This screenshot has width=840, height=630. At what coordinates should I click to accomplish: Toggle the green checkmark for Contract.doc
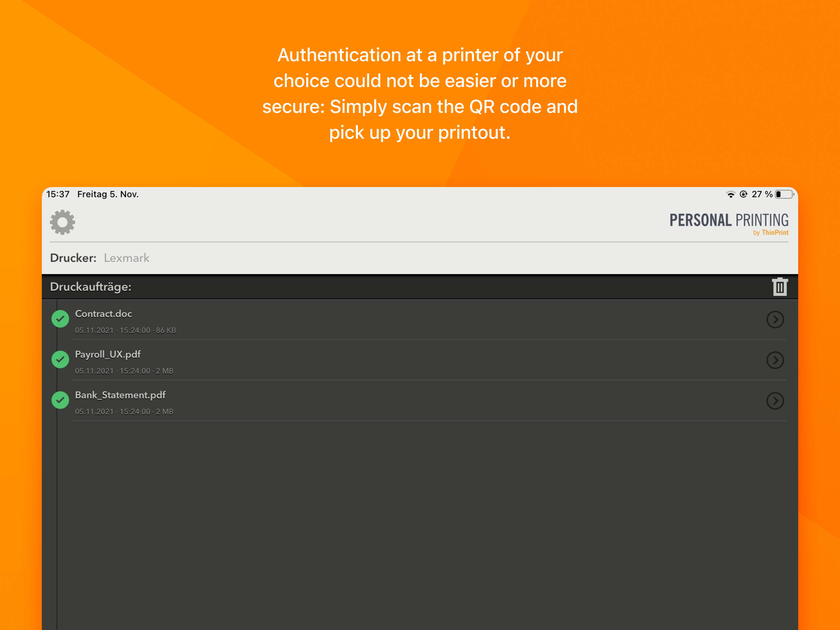60,319
